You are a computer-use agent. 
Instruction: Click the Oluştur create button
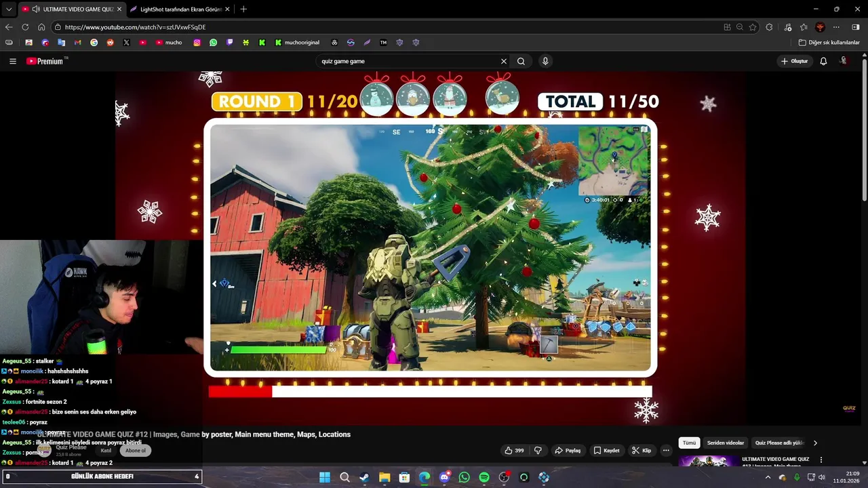click(x=794, y=61)
